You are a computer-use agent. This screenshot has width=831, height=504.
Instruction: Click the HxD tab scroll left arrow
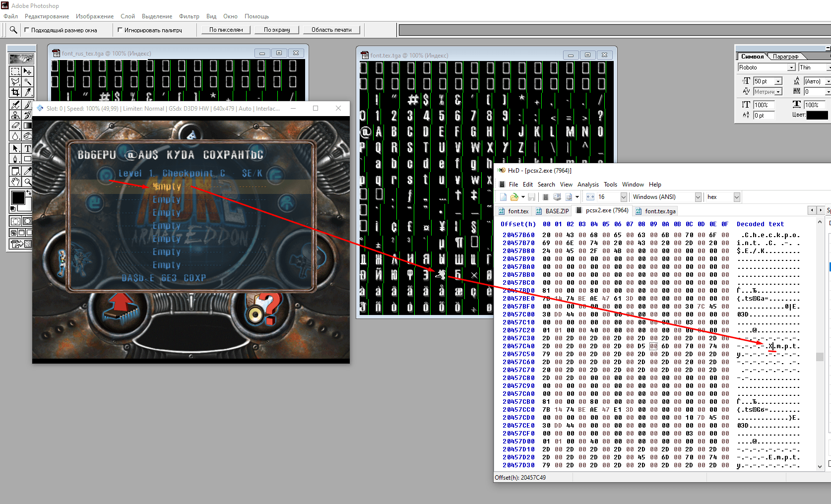click(812, 210)
